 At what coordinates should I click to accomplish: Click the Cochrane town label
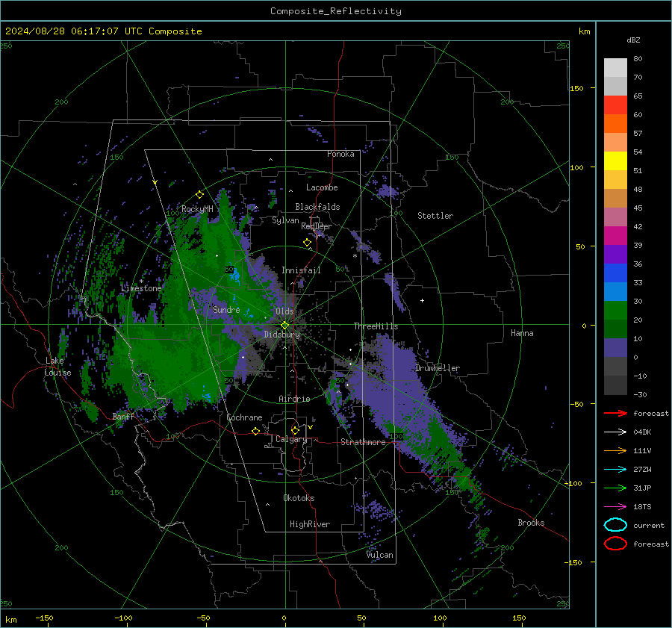pos(244,417)
